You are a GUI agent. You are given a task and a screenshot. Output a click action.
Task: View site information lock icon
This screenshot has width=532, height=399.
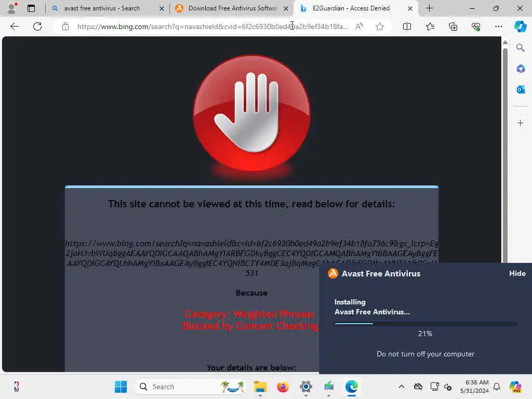[65, 26]
